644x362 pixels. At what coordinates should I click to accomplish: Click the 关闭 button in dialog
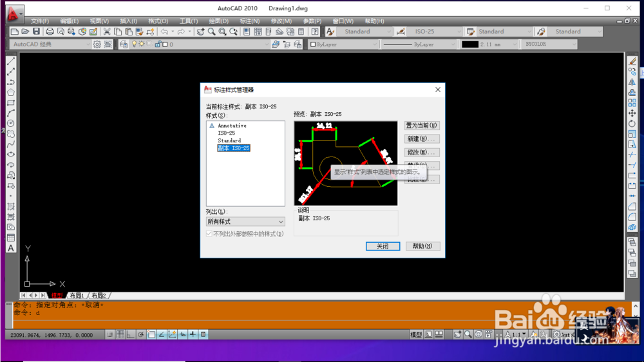383,246
